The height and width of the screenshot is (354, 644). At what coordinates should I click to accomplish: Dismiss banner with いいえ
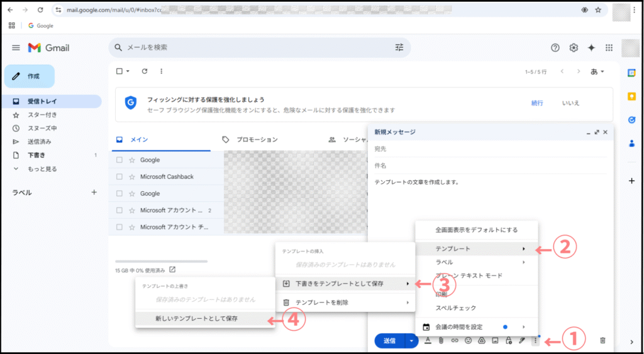570,103
